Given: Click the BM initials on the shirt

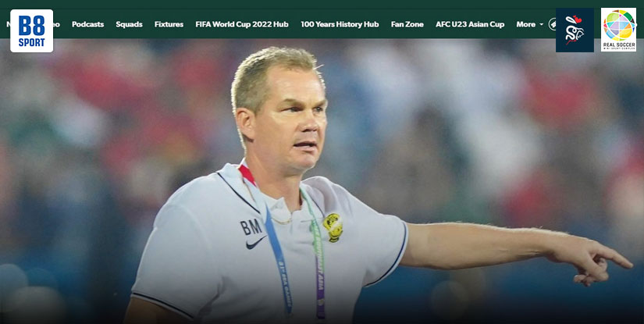Looking at the screenshot, I should [251, 226].
